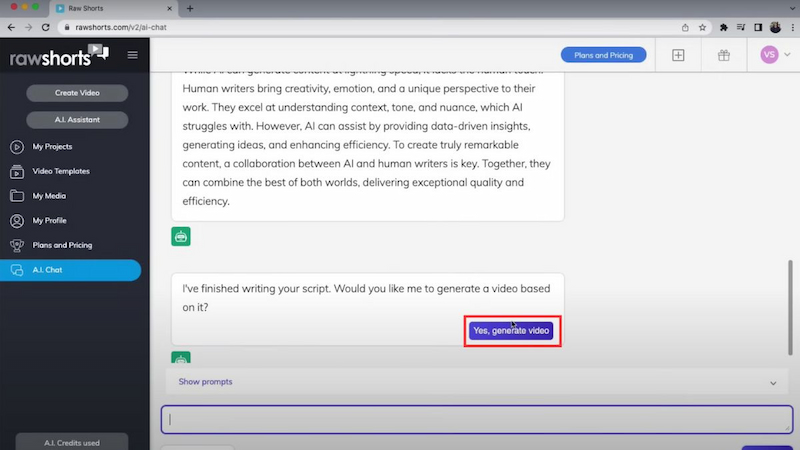This screenshot has width=800, height=450.
Task: Click Yes, generate video button
Action: click(x=511, y=331)
